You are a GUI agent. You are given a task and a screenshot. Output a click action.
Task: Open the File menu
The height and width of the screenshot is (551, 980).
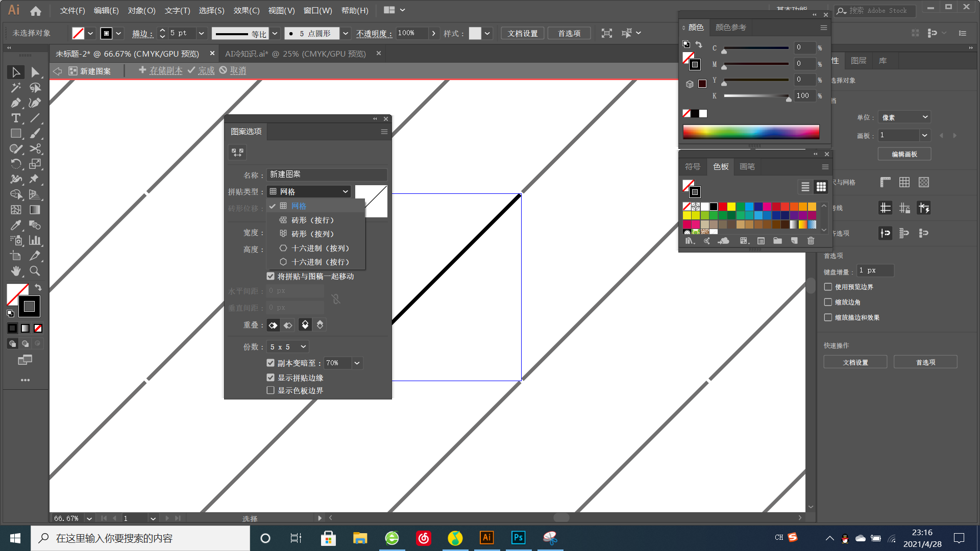click(x=72, y=10)
